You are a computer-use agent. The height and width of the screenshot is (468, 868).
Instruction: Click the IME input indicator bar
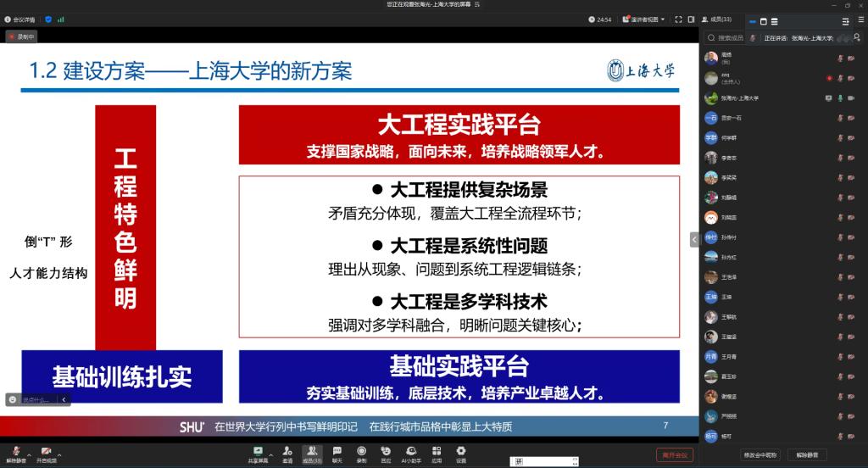click(545, 461)
